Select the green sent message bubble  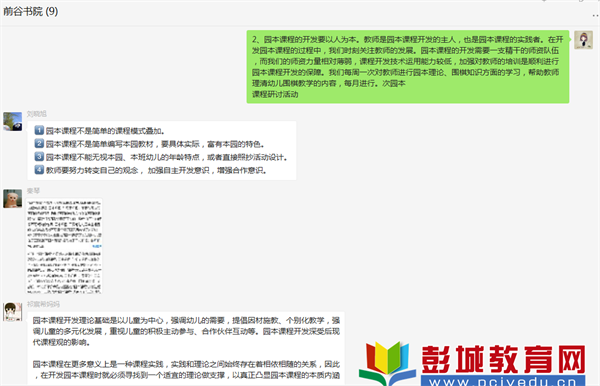408,67
